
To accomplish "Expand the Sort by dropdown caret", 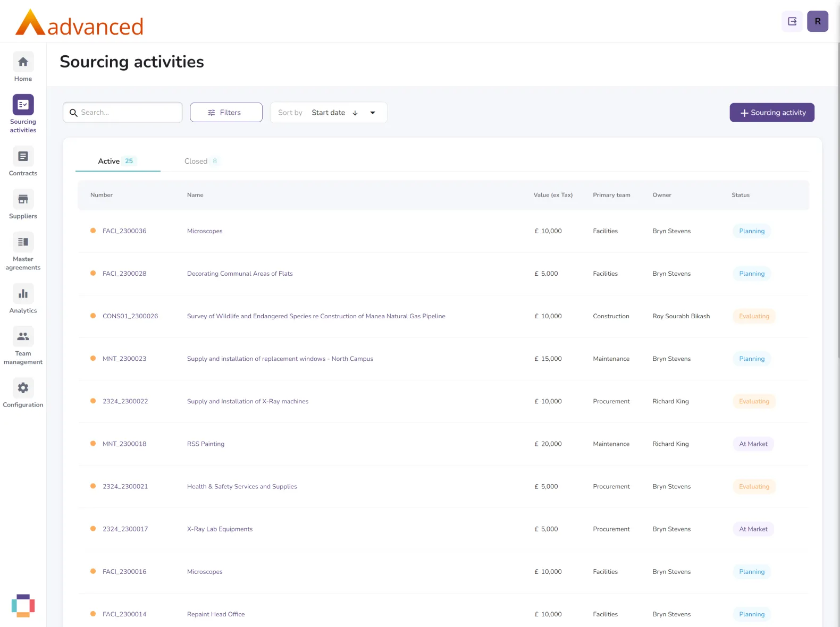I will [x=373, y=113].
